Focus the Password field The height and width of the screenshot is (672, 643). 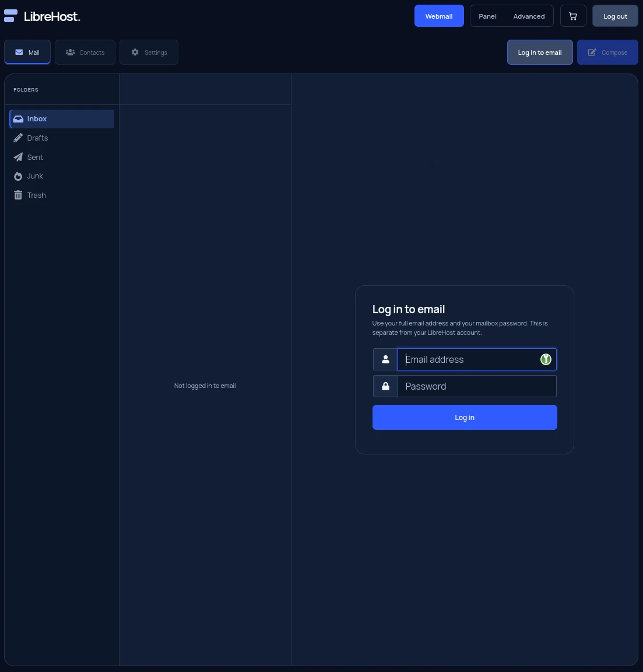point(477,386)
